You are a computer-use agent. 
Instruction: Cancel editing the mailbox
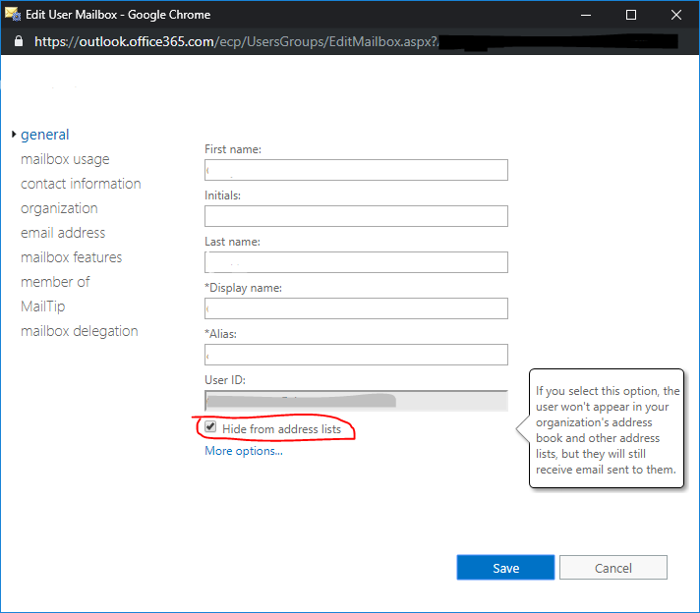(x=612, y=568)
